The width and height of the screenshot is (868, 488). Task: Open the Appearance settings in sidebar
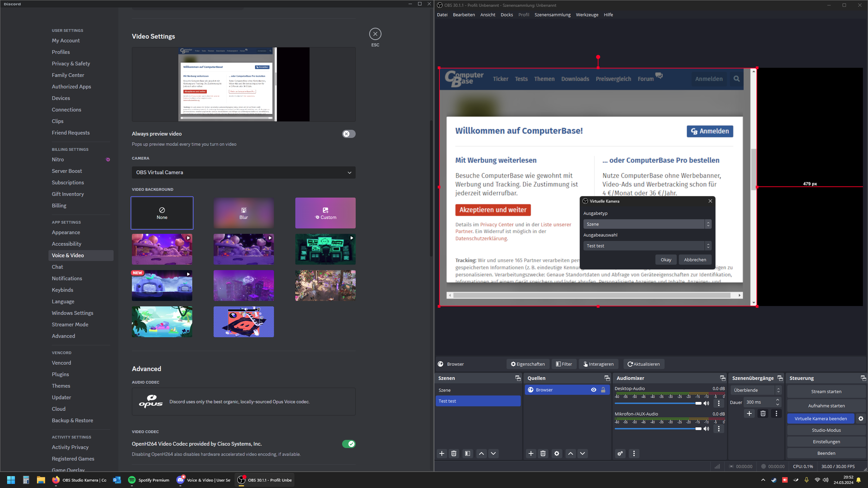(x=66, y=232)
